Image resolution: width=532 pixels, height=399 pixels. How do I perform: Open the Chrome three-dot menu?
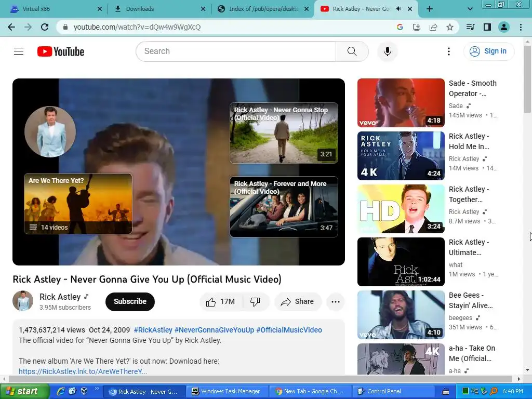[521, 27]
